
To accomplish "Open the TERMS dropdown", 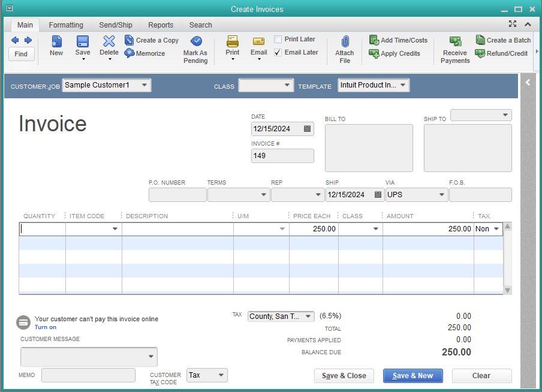I will tap(263, 195).
